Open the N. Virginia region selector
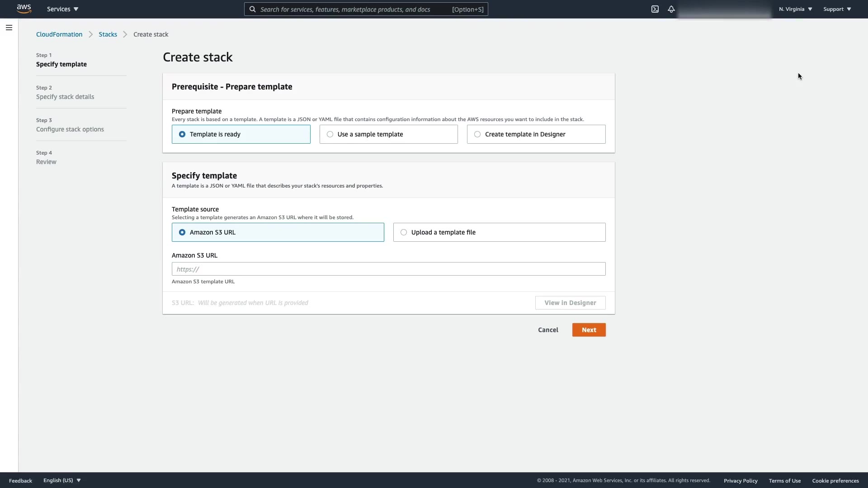This screenshot has width=868, height=488. 795,9
